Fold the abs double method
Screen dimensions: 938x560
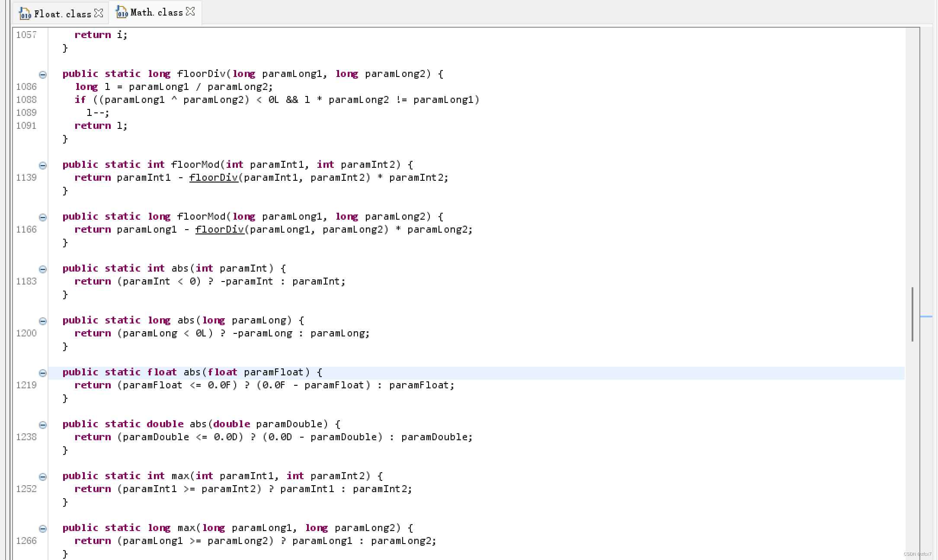tap(43, 425)
